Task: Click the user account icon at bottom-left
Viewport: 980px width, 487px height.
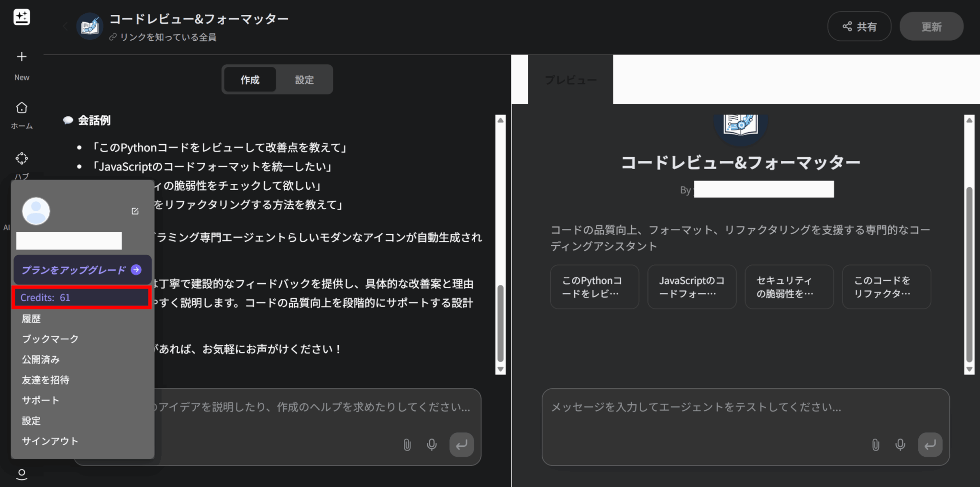Action: point(22,474)
